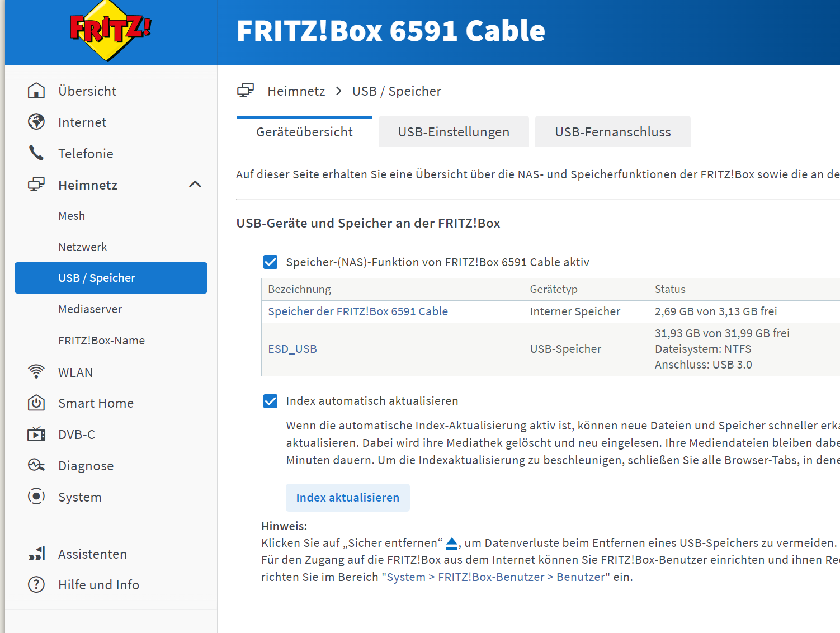
Task: Click the Diagnose icon in sidebar
Action: pos(36,465)
